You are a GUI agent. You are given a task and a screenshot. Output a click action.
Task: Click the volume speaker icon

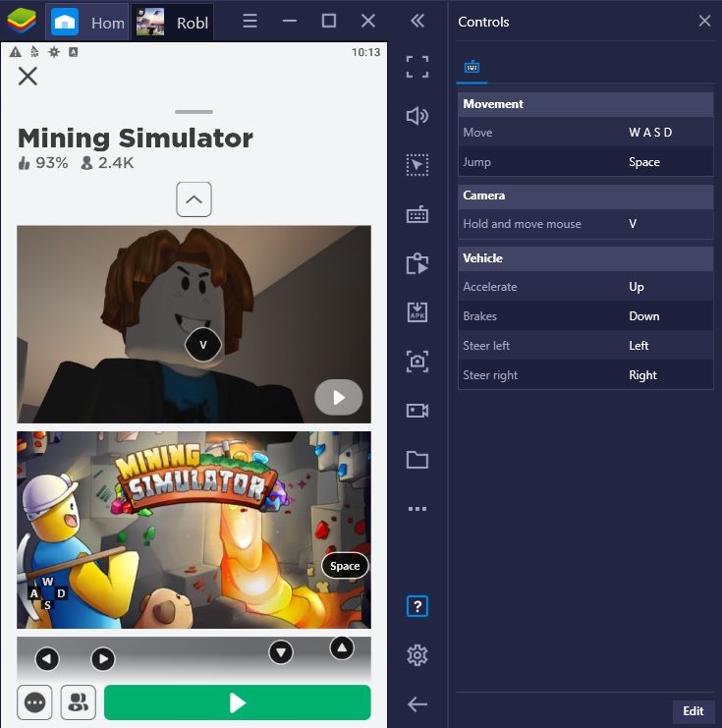(417, 116)
